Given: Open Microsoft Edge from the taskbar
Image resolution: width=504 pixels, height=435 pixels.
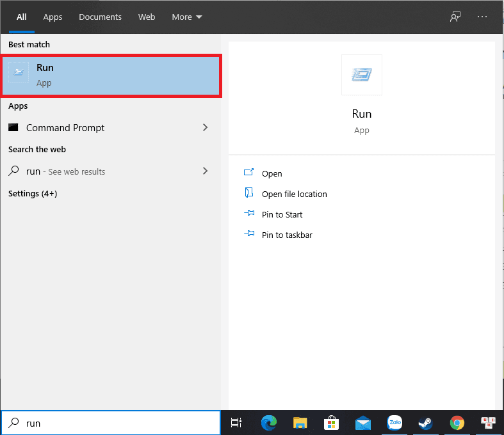Looking at the screenshot, I should pos(269,423).
